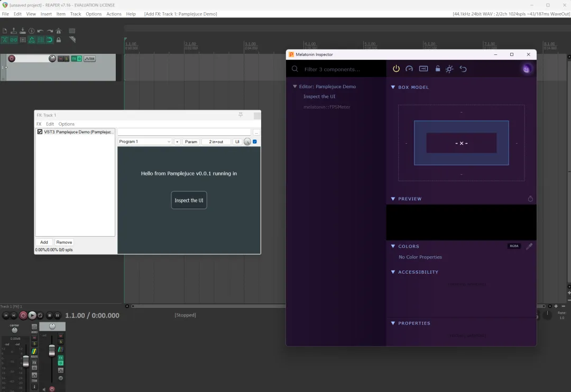Open the Actions menu
Screen dimensions: 571x392
(114, 14)
